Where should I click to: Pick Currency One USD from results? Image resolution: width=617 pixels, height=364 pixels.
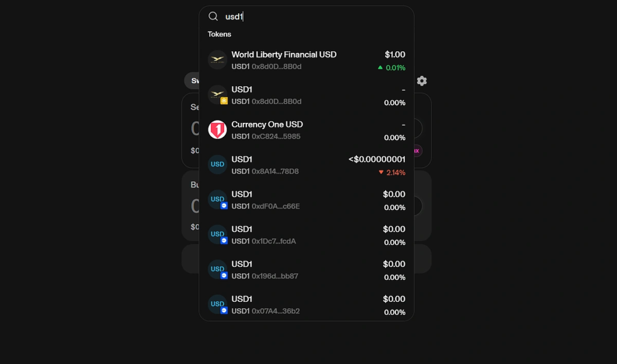tap(307, 130)
